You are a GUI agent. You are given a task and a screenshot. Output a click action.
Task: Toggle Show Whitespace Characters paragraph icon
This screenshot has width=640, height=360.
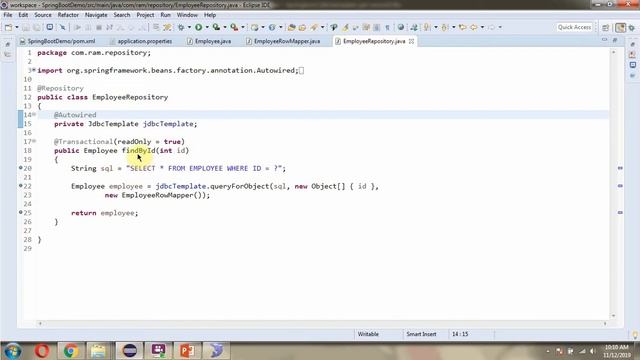(x=387, y=27)
